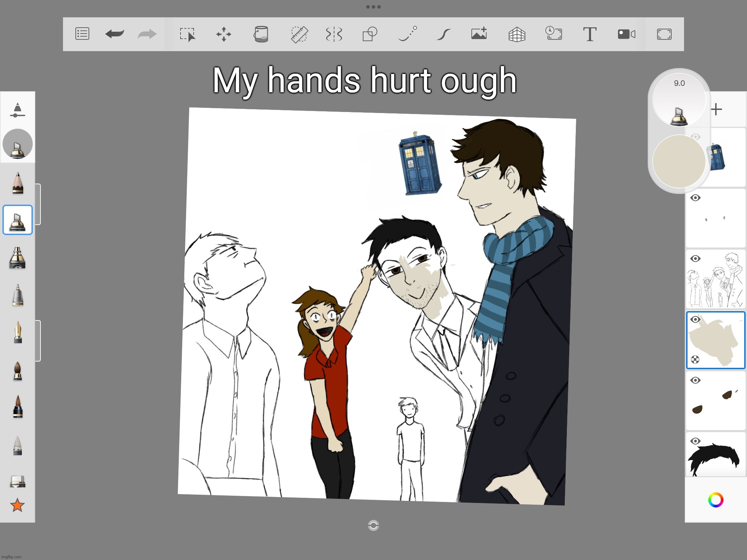Expand the brush properties slider icon
This screenshot has height=560, width=747.
pos(17,110)
